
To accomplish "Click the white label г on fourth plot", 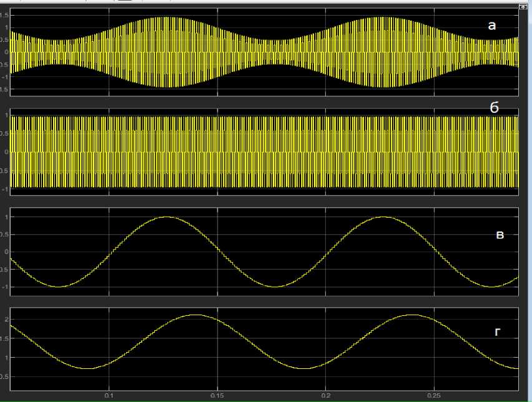I will click(x=498, y=332).
